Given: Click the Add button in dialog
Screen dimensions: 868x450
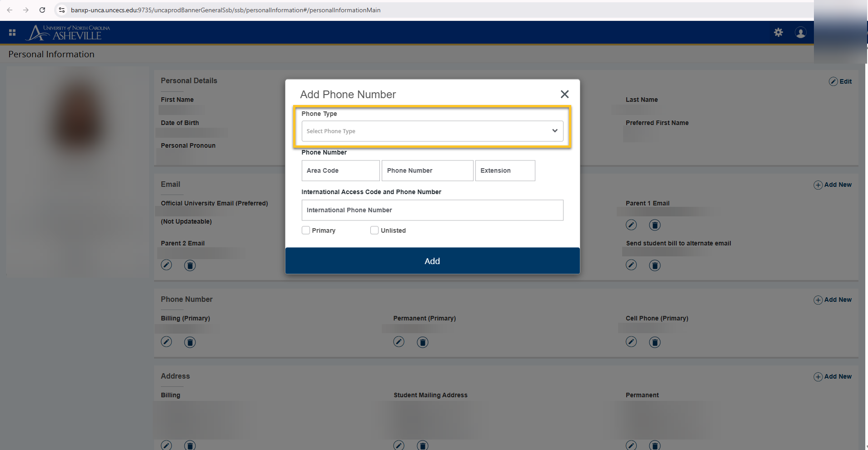Looking at the screenshot, I should [x=432, y=261].
